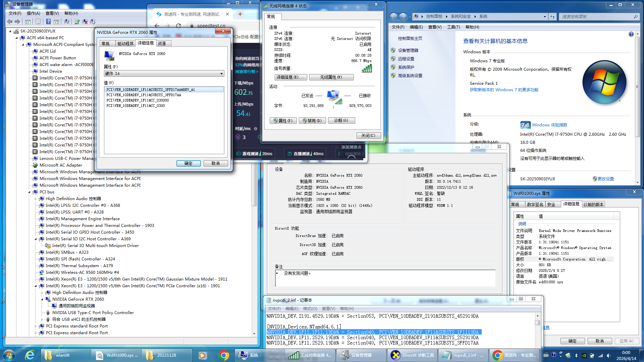The image size is (644, 362).
Task: Click Update driver software toolbar icon
Action: click(x=77, y=21)
